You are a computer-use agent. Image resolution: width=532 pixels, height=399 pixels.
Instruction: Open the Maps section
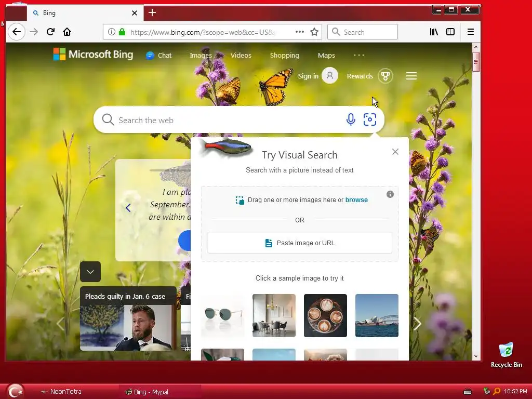pos(326,55)
